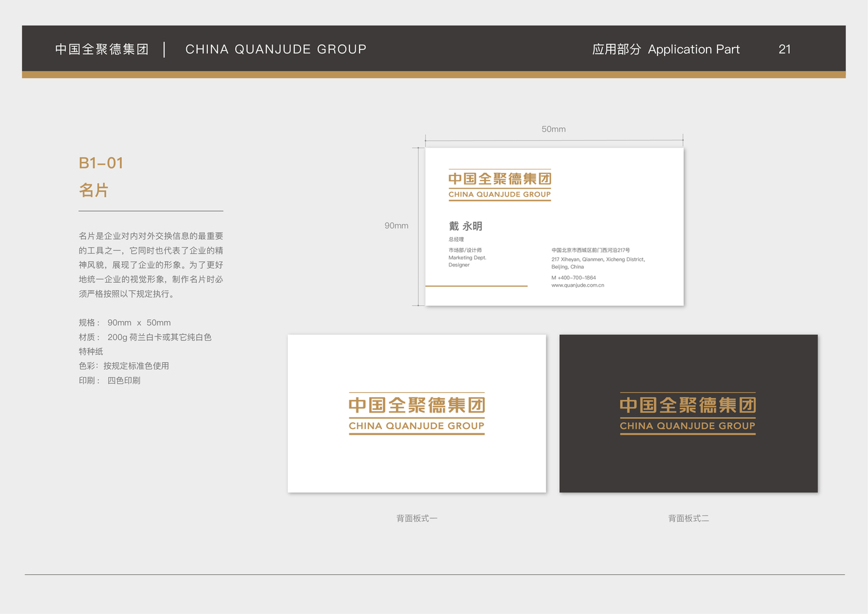The width and height of the screenshot is (868, 614).
Task: Click the caption 背面板式一
Action: 417,519
